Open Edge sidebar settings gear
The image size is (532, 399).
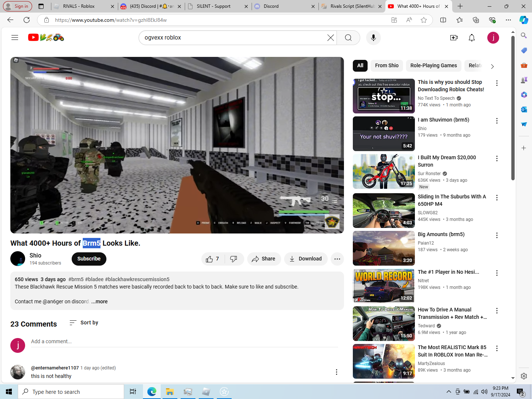524,376
